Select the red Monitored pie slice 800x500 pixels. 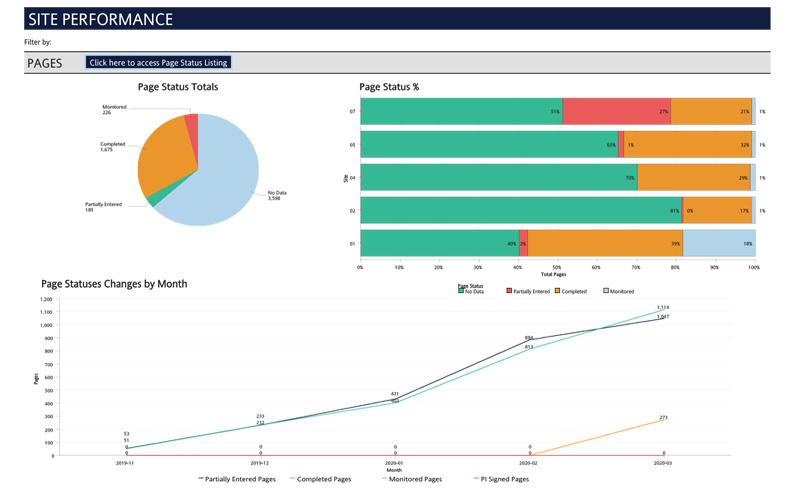pos(192,120)
